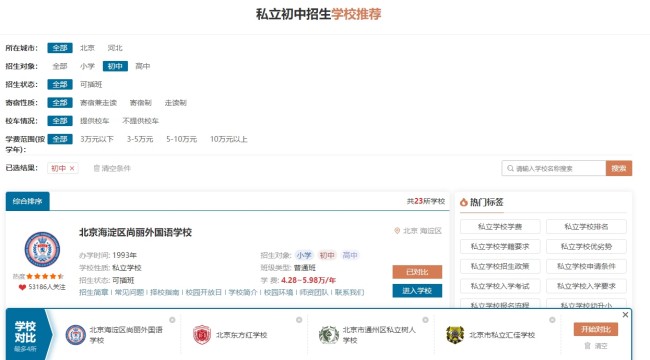650x360 pixels.
Task: Remove 北京市私立汇佳学校 from comparison
Action: point(552,320)
